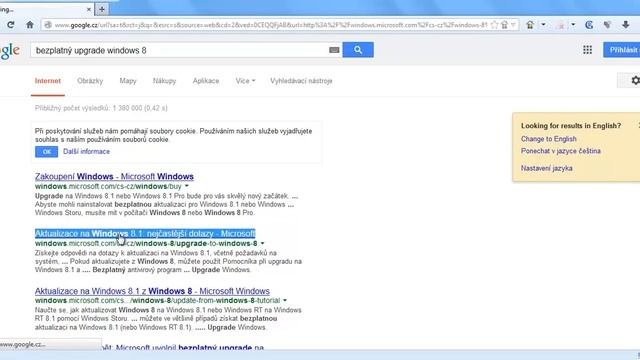Switch to the Nákupy tab
The image size is (640, 360).
tap(164, 81)
